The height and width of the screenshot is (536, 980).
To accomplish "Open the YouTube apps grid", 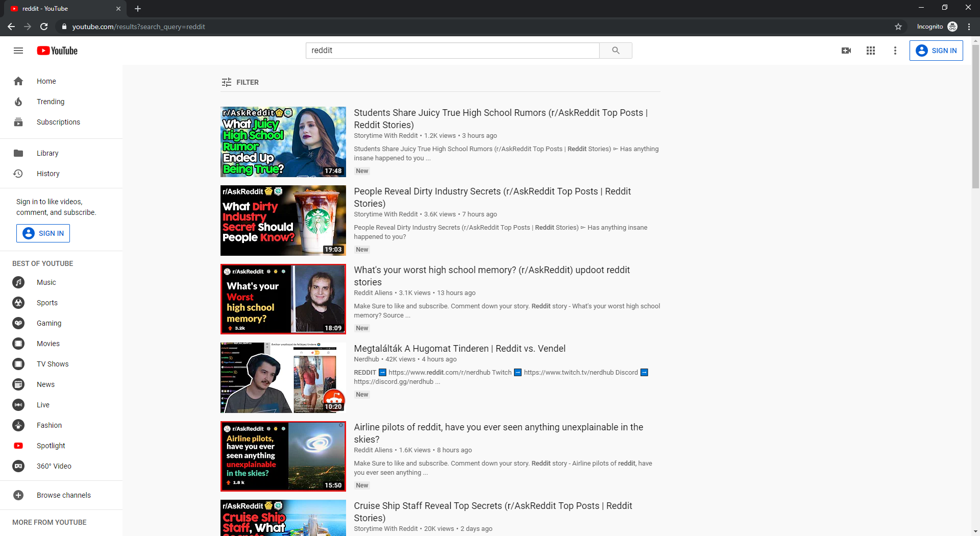I will pos(871,51).
